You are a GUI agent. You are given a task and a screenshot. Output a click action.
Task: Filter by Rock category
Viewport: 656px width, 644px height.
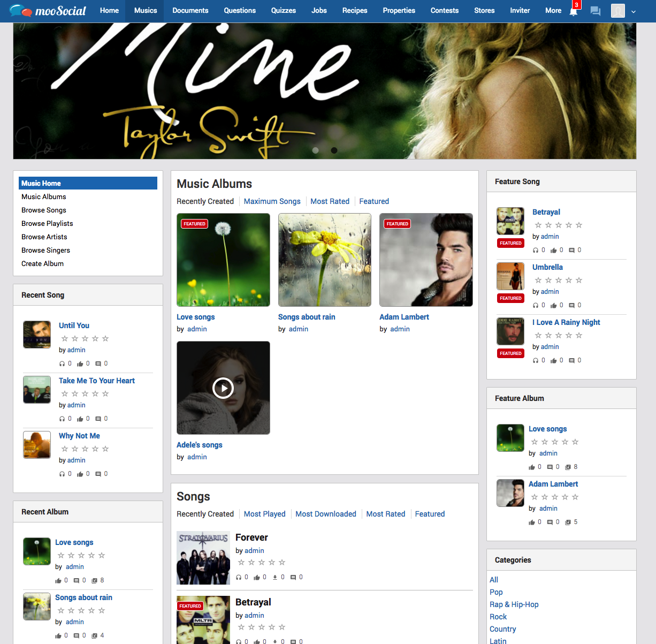coord(498,617)
